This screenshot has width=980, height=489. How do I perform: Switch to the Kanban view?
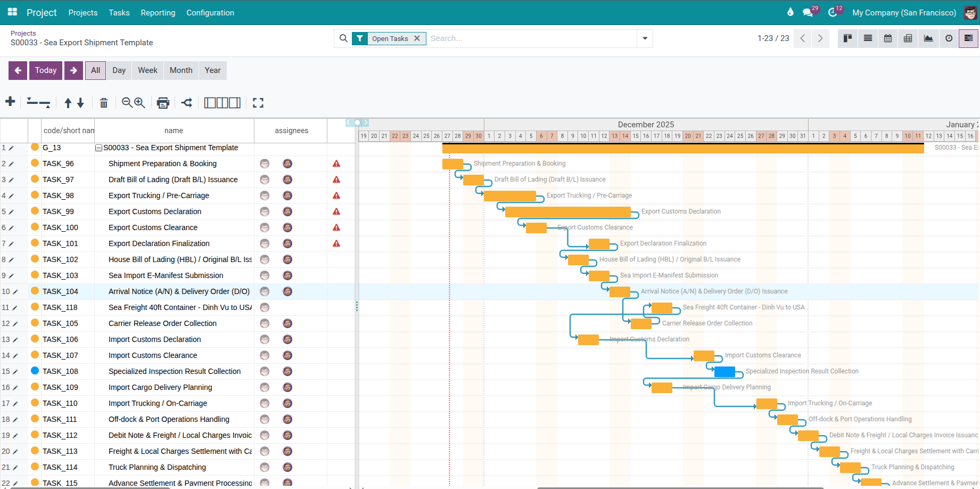pos(847,38)
